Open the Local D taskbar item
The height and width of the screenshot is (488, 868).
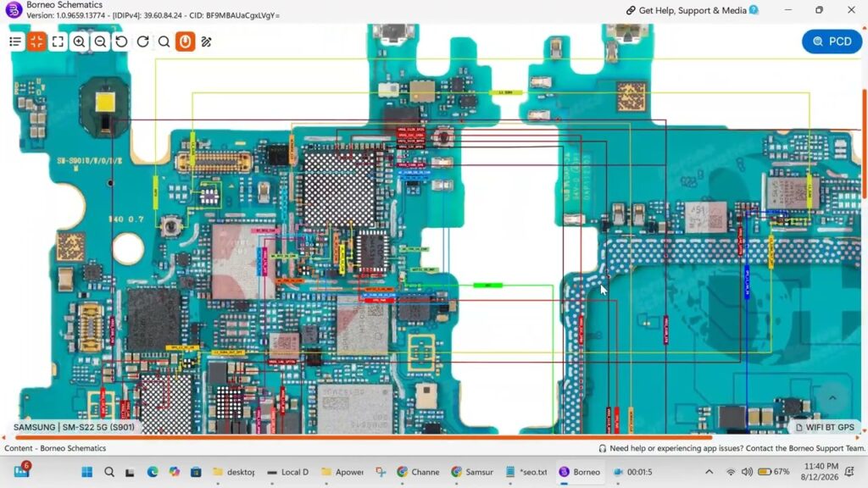click(287, 472)
